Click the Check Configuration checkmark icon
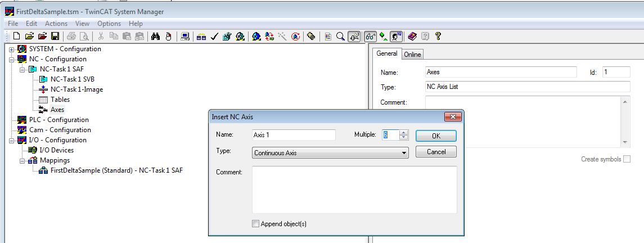 coord(214,37)
